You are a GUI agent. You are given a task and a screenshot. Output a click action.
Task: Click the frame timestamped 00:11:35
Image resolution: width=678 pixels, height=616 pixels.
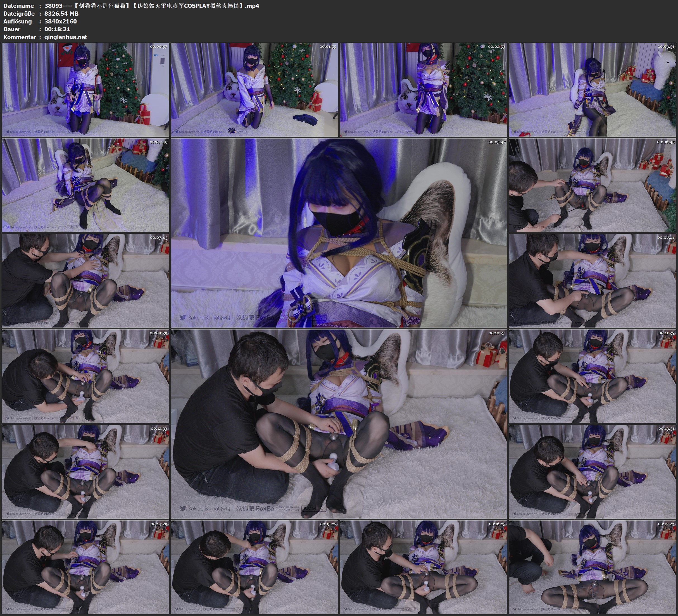pyautogui.click(x=593, y=376)
